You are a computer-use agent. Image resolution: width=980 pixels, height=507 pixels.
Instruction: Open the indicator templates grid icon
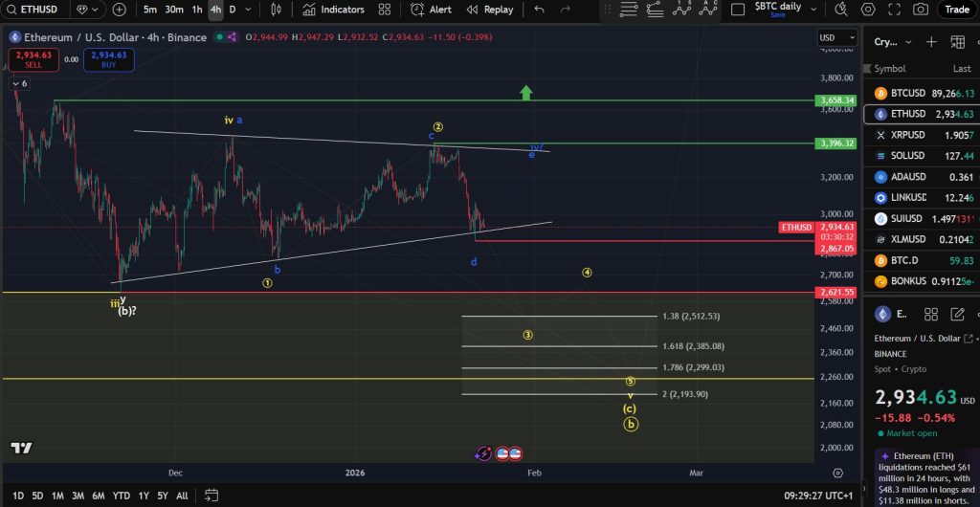pos(385,10)
